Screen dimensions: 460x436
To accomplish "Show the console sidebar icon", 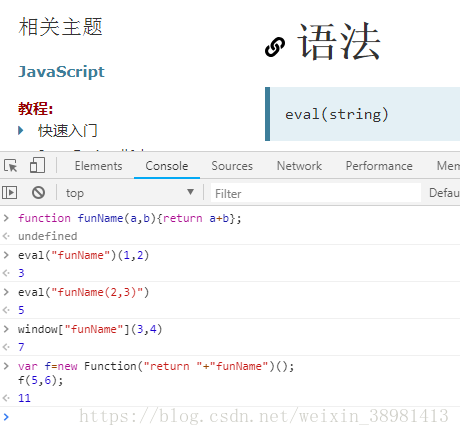I will click(x=10, y=193).
